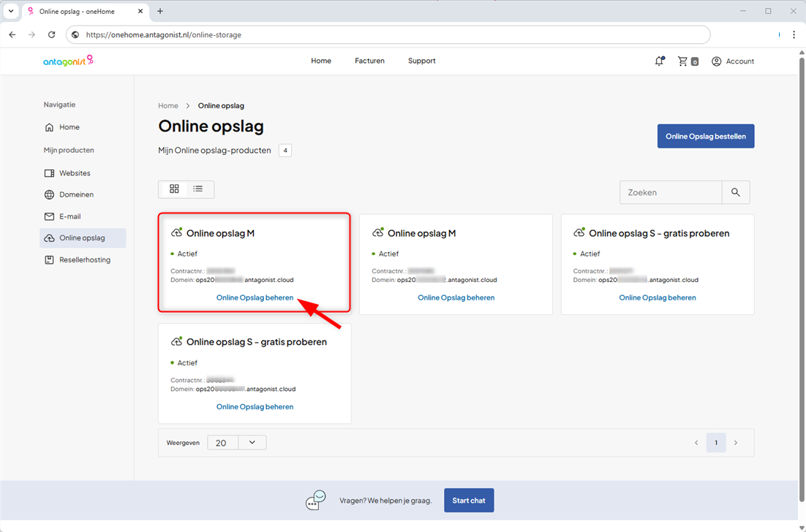Click the address bar URL
The height and width of the screenshot is (532, 806).
point(163,35)
